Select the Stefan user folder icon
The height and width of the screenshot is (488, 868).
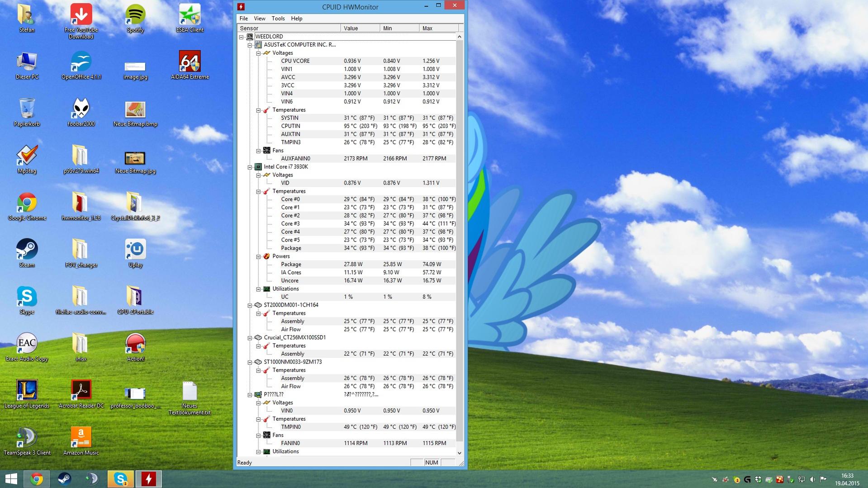tap(27, 19)
